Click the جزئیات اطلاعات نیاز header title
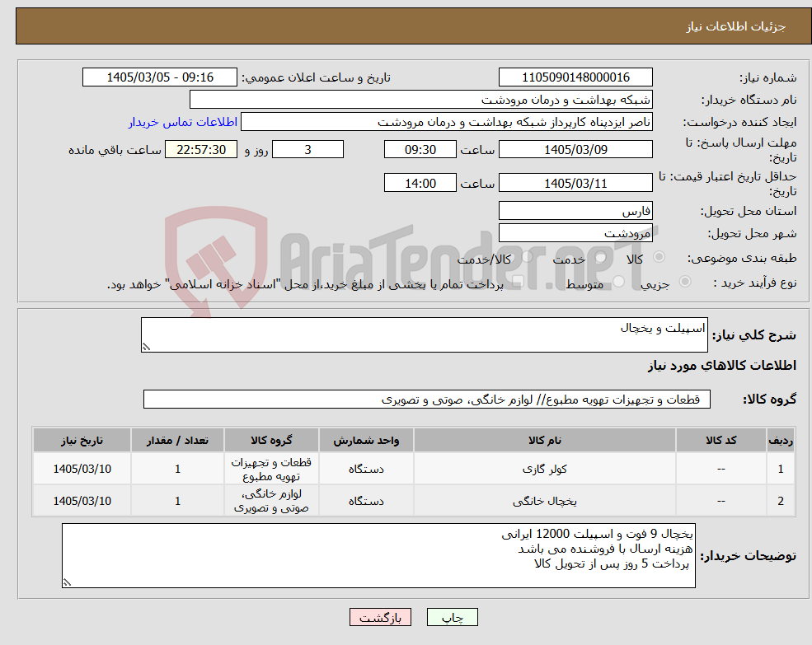The width and height of the screenshot is (812, 645). pyautogui.click(x=735, y=26)
